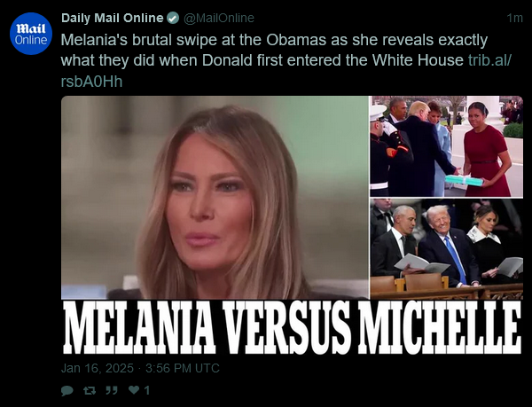Enlarge the large Melania close-up image
532x407 pixels.
point(215,198)
